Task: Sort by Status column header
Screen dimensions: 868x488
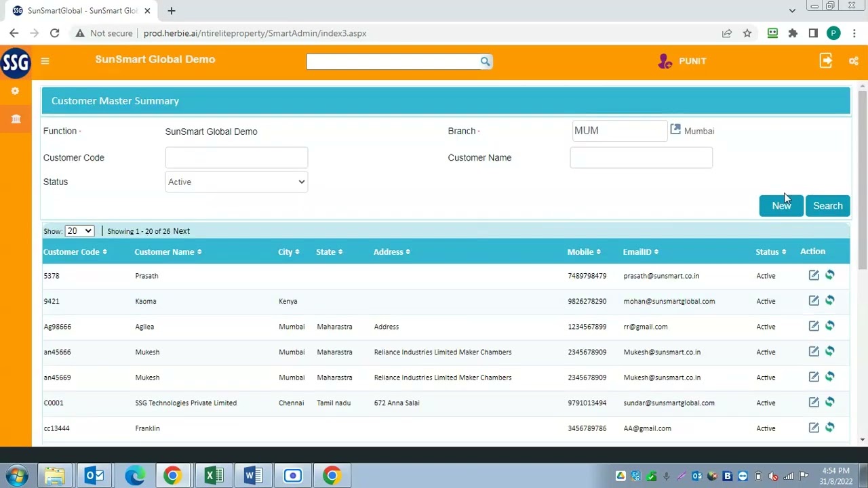Action: [x=770, y=252]
